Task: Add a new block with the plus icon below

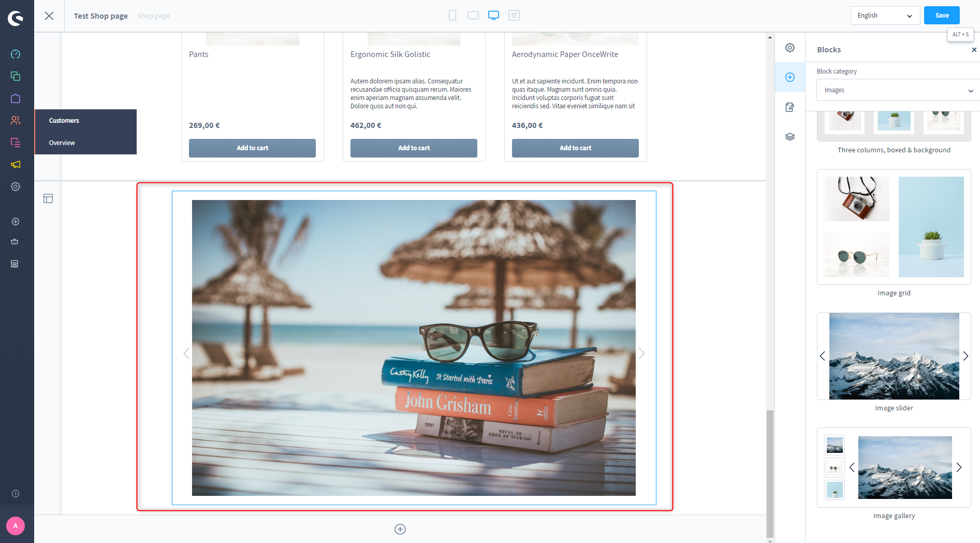Action: coord(400,529)
